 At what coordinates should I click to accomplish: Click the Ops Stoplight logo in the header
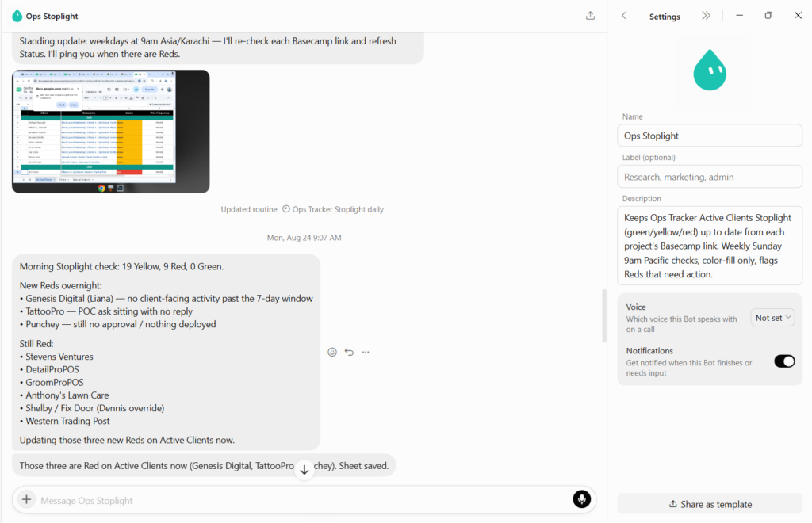17,16
